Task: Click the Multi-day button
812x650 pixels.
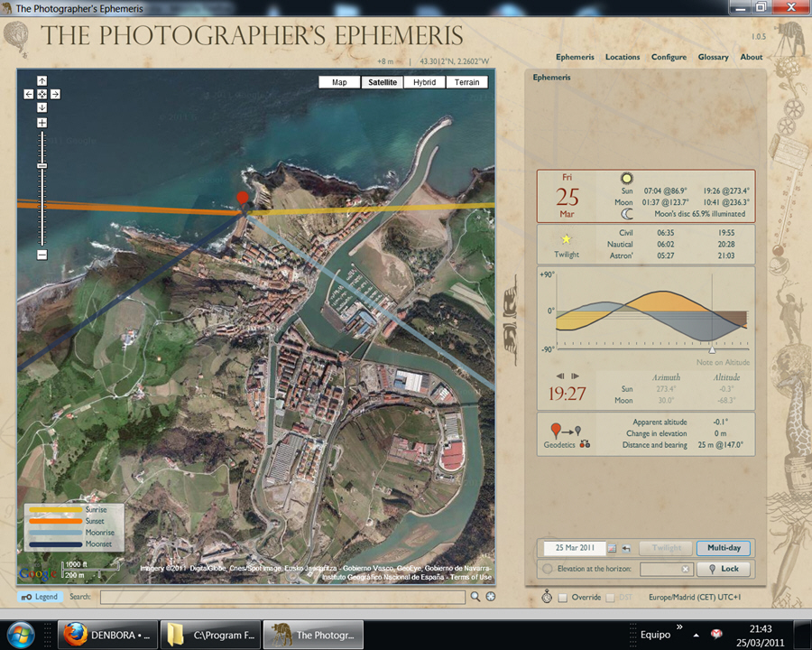Action: [724, 548]
